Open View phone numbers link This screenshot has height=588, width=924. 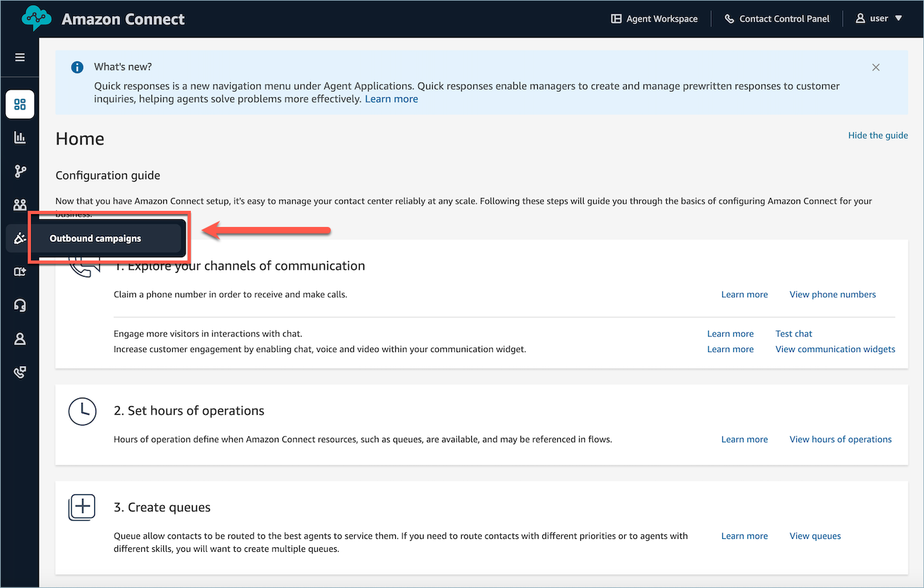[x=832, y=294]
